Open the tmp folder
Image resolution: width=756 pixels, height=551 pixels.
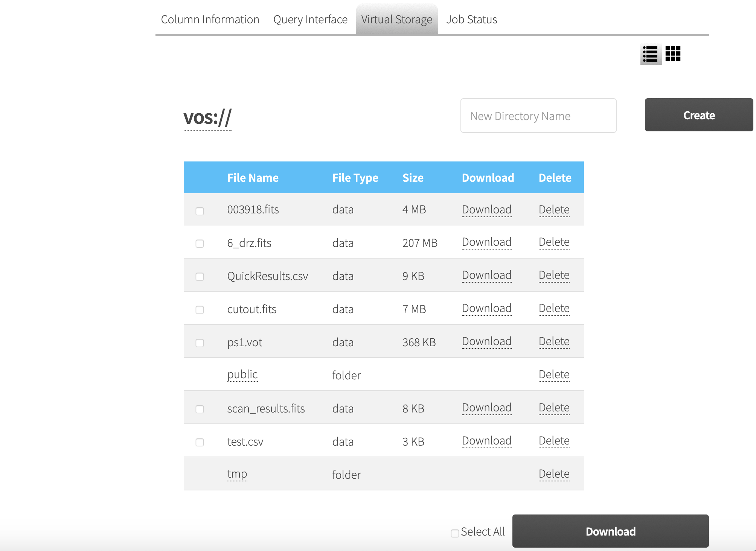pyautogui.click(x=237, y=474)
